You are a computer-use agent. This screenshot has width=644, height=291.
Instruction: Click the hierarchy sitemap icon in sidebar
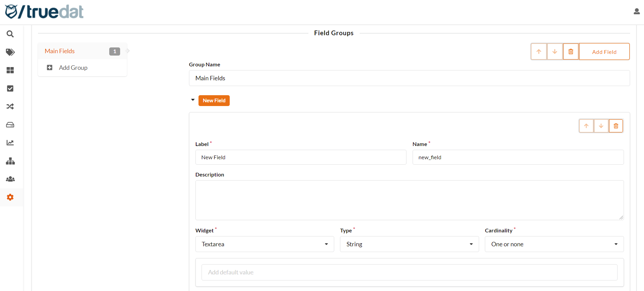click(10, 161)
